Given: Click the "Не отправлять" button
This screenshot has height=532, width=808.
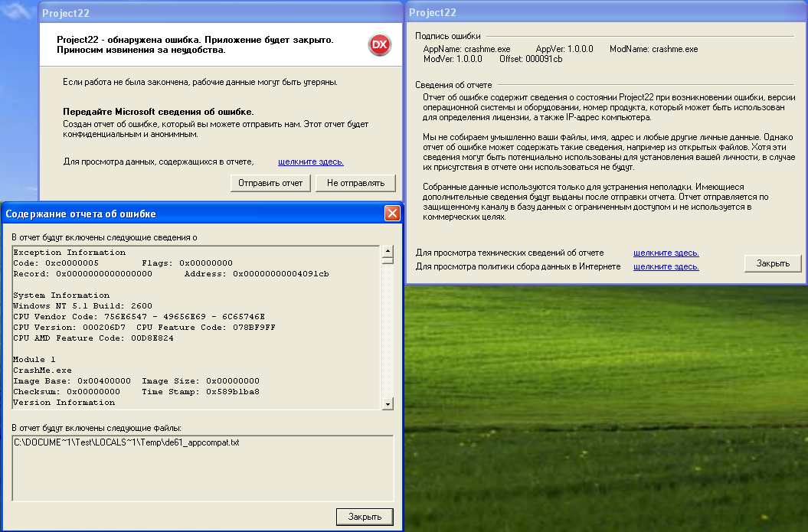Looking at the screenshot, I should click(355, 183).
